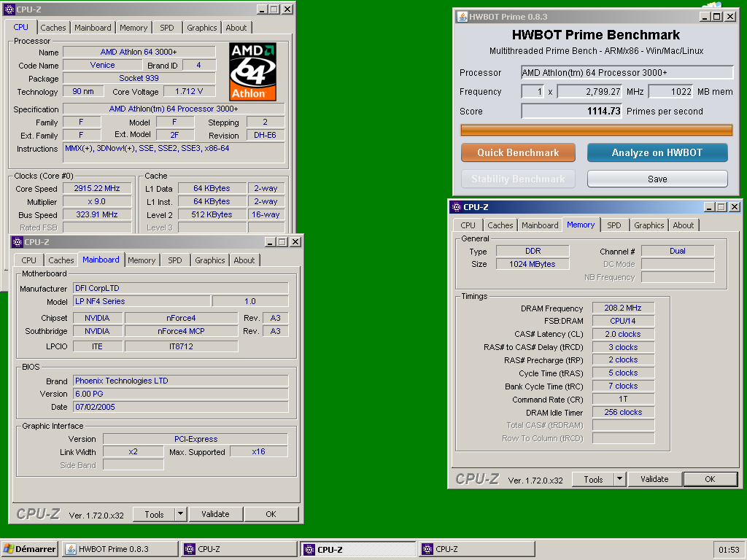
Task: Click Southbridge value nForce4 MCP
Action: tap(181, 331)
